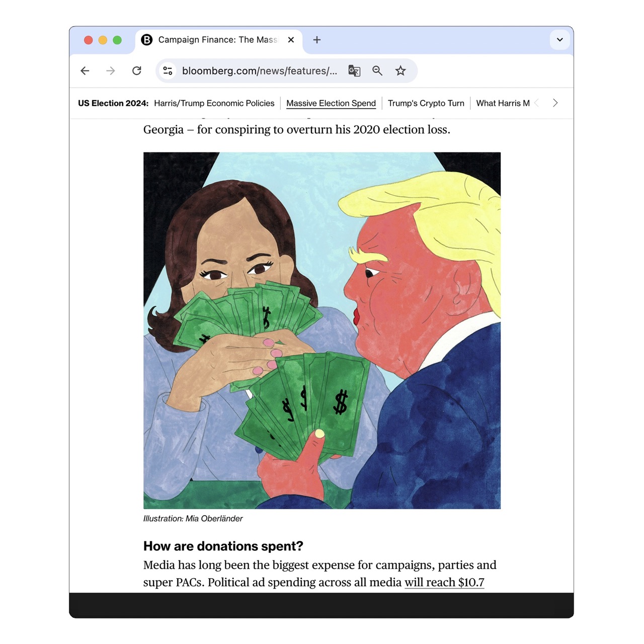
Task: Open the What Harris M… topic
Action: tap(503, 103)
